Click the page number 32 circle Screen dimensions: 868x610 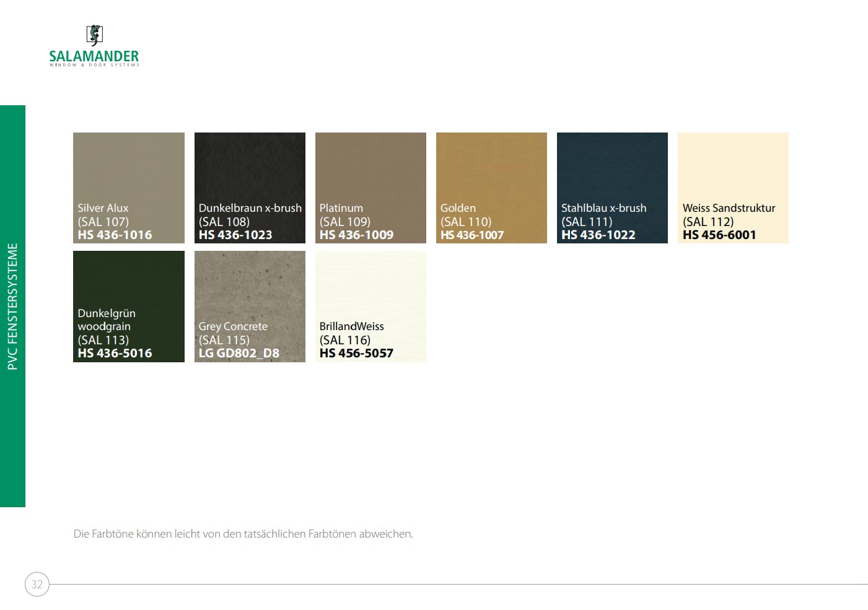tap(37, 584)
